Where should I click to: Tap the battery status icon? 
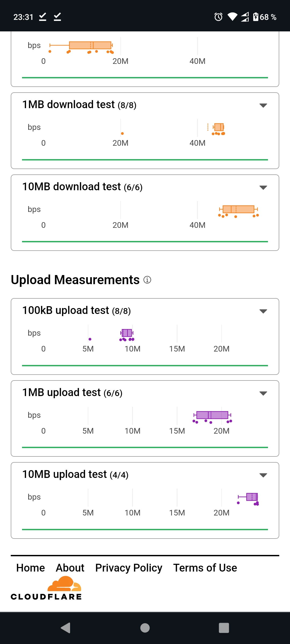click(256, 17)
